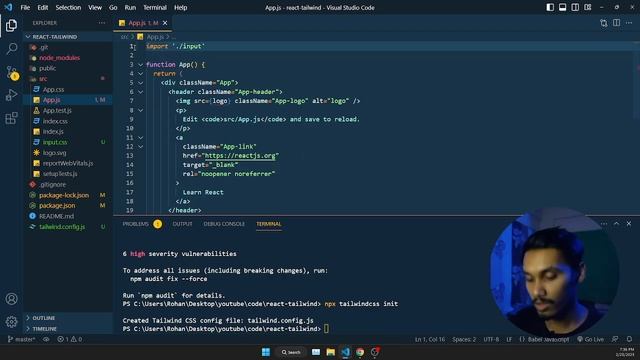Click the master branch status bar item
The image size is (640, 360).
click(x=21, y=339)
